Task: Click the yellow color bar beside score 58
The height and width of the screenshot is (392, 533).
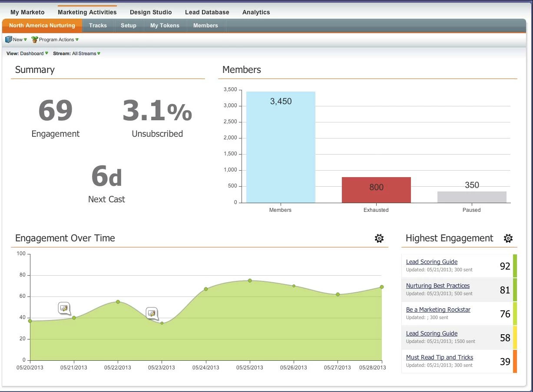Action: click(x=515, y=338)
